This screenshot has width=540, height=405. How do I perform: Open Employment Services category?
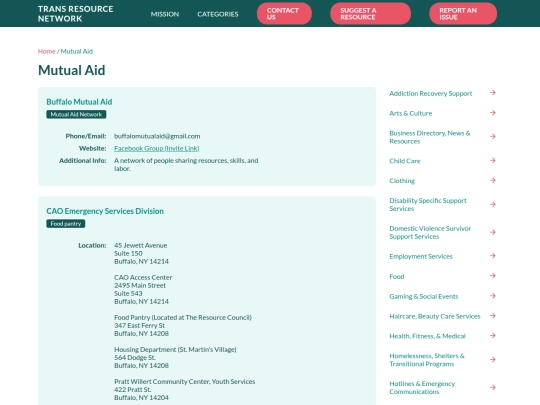pos(421,256)
